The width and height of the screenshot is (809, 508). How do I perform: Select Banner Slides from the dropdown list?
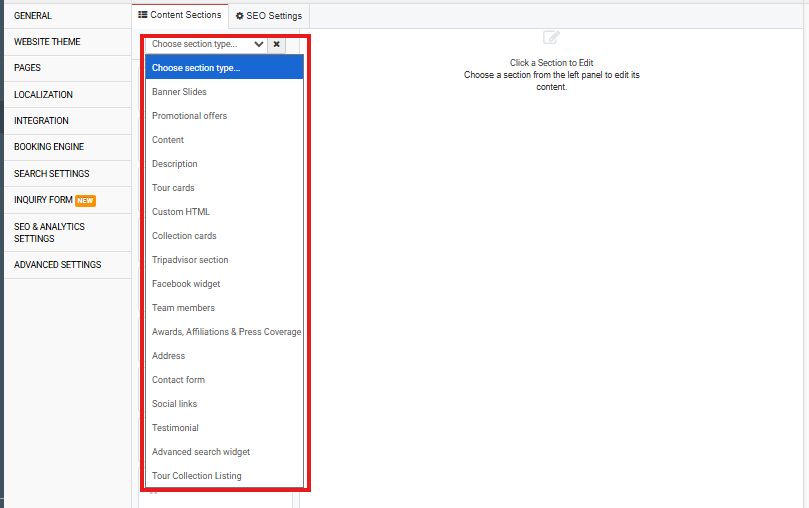pyautogui.click(x=179, y=92)
